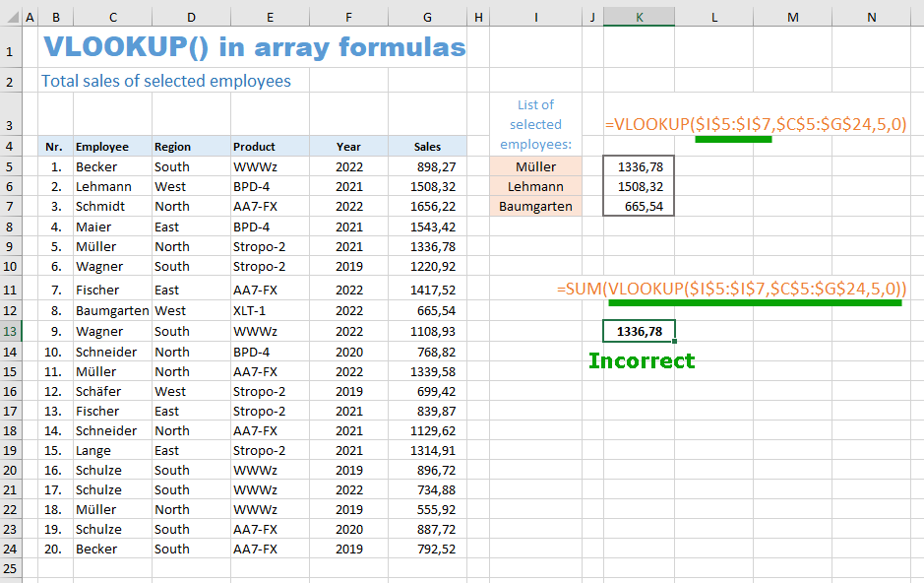
Task: Select result cell K6 showing 1508,32
Action: pos(639,187)
